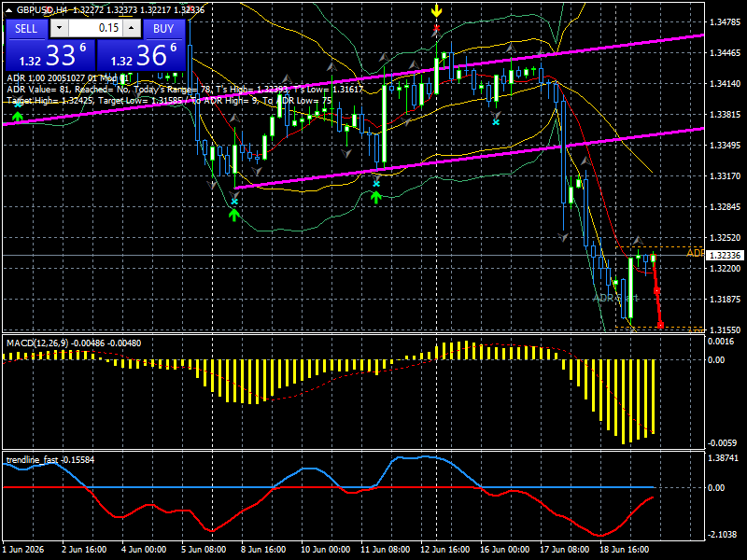
Task: Click time axis label 10 Jun 00:00
Action: tap(325, 549)
